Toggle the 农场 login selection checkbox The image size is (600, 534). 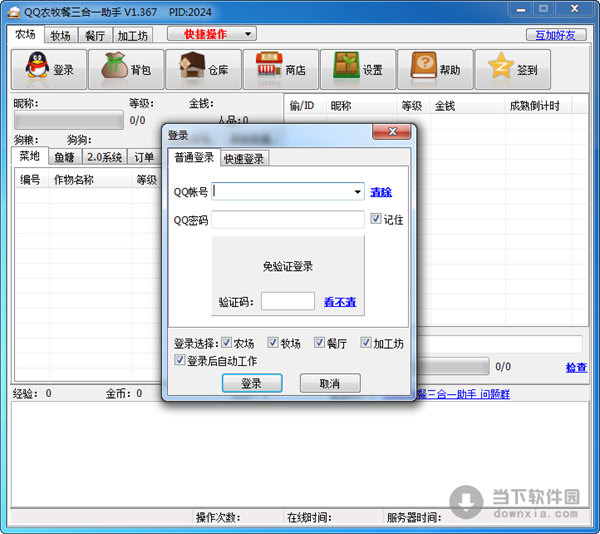[226, 342]
